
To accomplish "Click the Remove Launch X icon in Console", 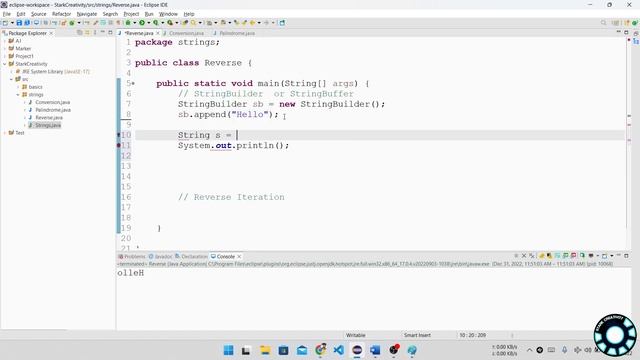I will 524,256.
